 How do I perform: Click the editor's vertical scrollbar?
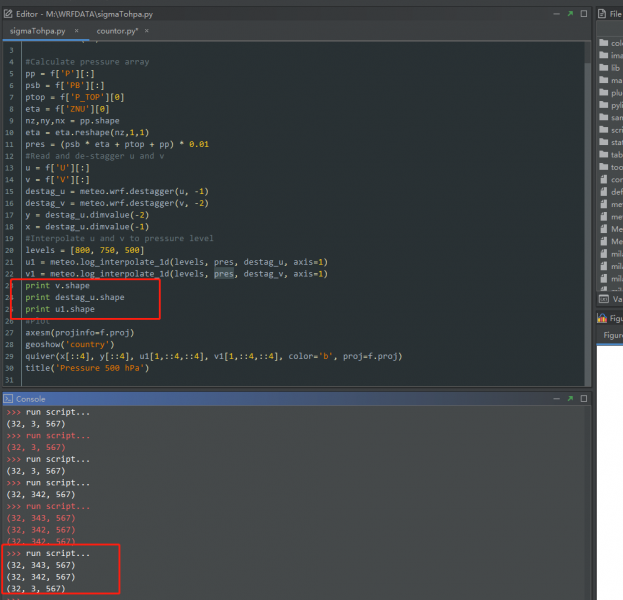point(587,200)
